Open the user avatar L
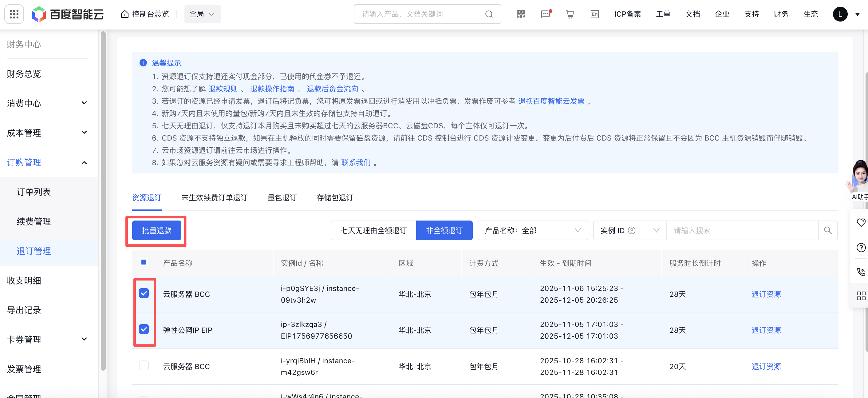 [x=840, y=14]
